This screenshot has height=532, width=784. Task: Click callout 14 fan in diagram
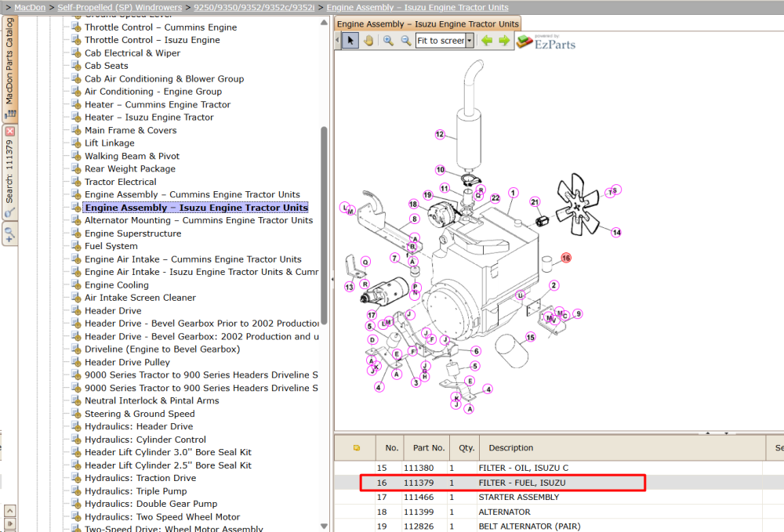coord(616,232)
